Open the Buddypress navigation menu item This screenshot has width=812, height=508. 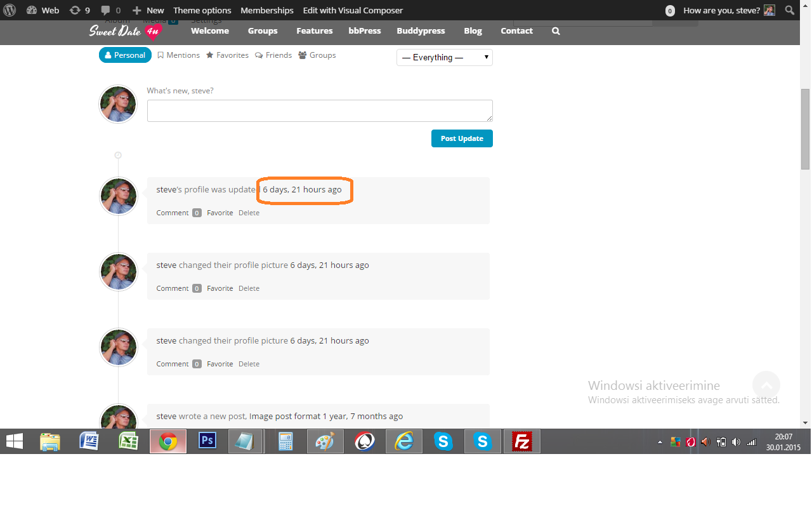tap(421, 30)
